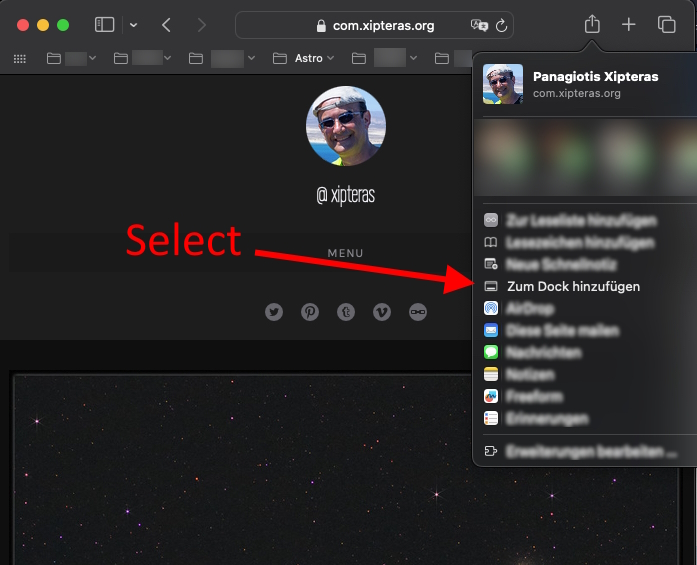697x565 pixels.
Task: Mail this page using the Mail icon
Action: (491, 330)
